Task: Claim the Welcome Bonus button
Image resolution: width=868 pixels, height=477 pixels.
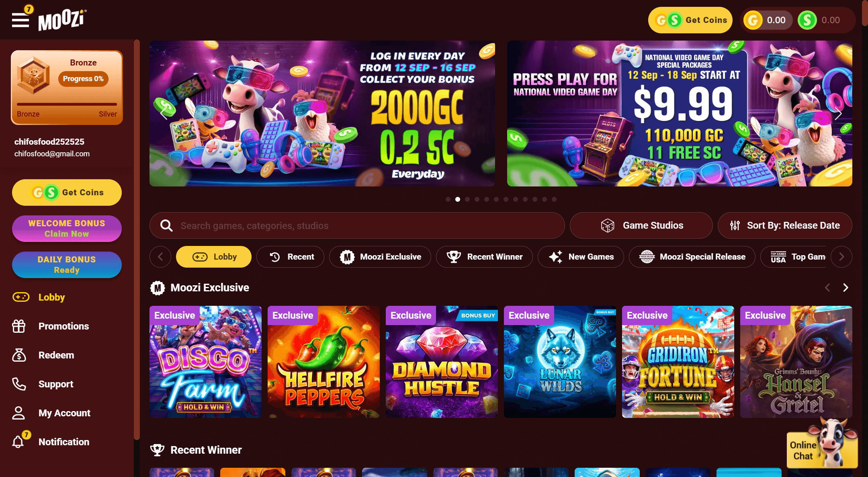Action: coord(67,229)
